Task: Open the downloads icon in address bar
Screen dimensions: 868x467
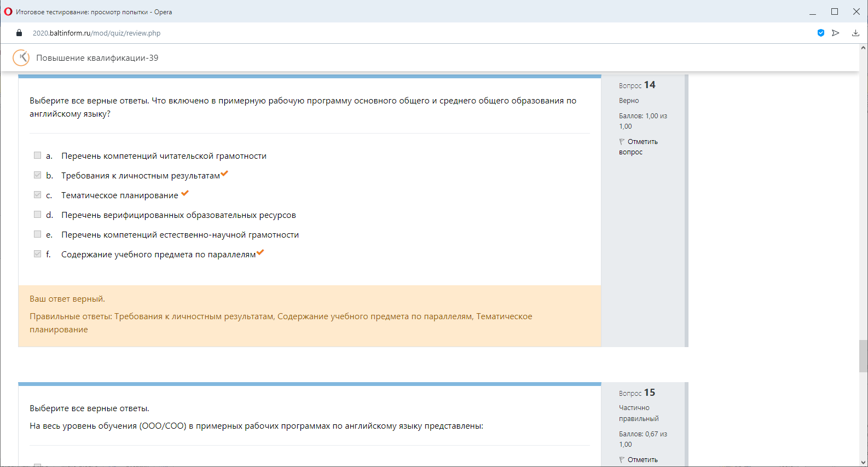Action: pyautogui.click(x=855, y=33)
